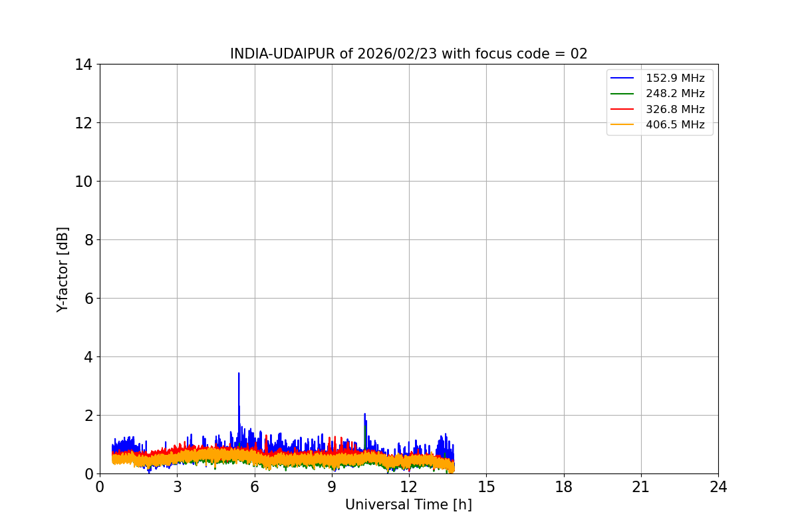Click the y-axis tick label 14
Screen dimensions: 798x532
coord(84,65)
